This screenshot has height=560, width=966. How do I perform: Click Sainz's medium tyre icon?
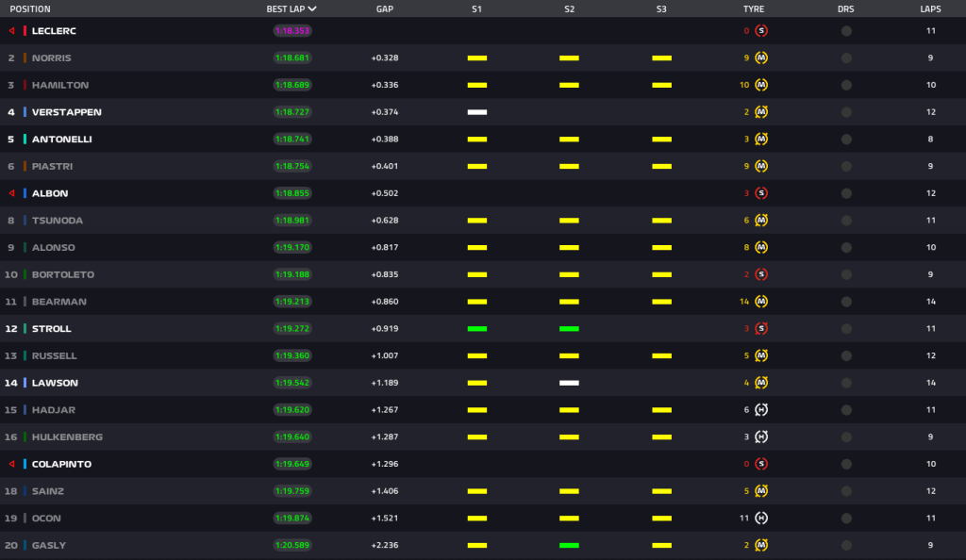tap(761, 491)
